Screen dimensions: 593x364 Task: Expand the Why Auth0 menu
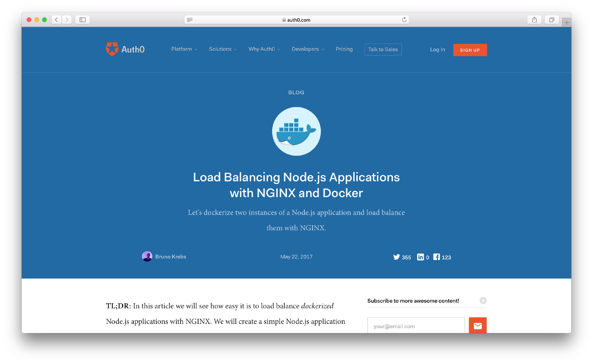pyautogui.click(x=264, y=49)
